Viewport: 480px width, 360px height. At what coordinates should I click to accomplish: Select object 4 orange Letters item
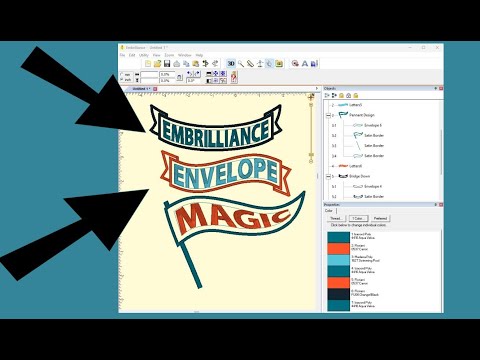356,166
